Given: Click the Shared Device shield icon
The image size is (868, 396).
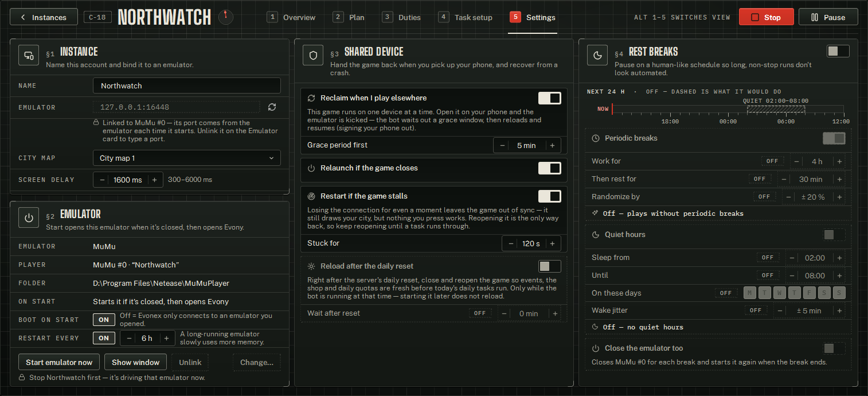Looking at the screenshot, I should [x=313, y=56].
